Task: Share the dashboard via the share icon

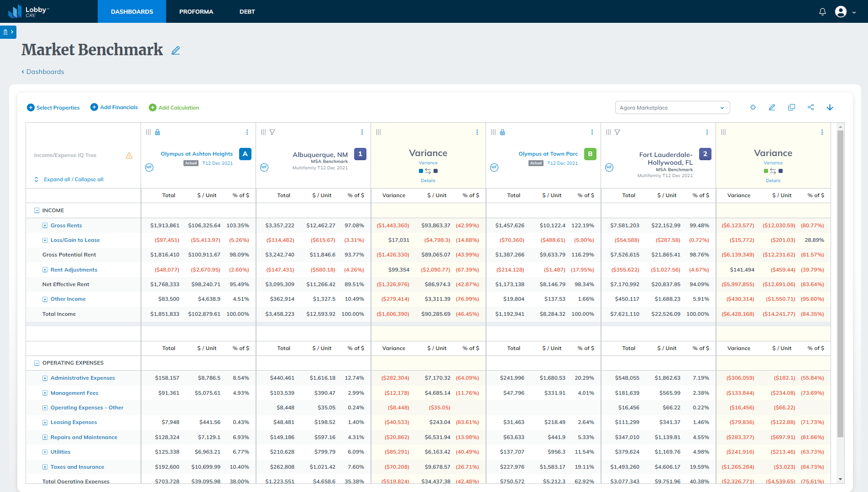Action: click(x=811, y=107)
